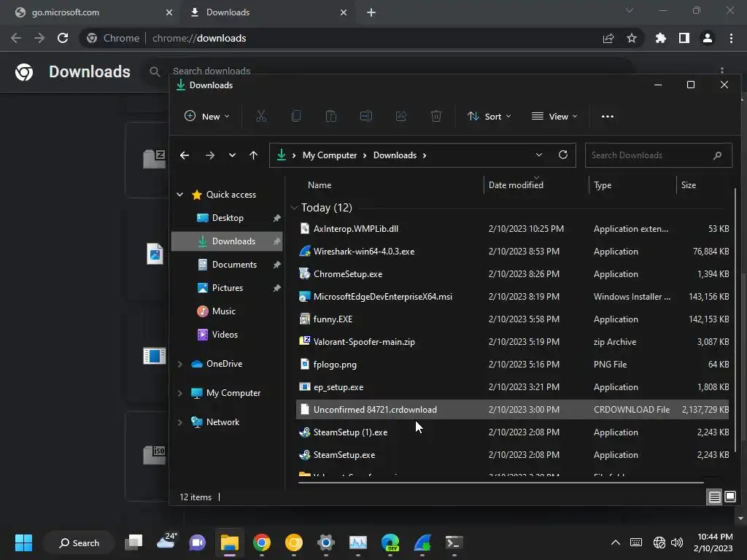This screenshot has height=560, width=747.
Task: Select Pictures in navigation pane
Action: (x=227, y=287)
